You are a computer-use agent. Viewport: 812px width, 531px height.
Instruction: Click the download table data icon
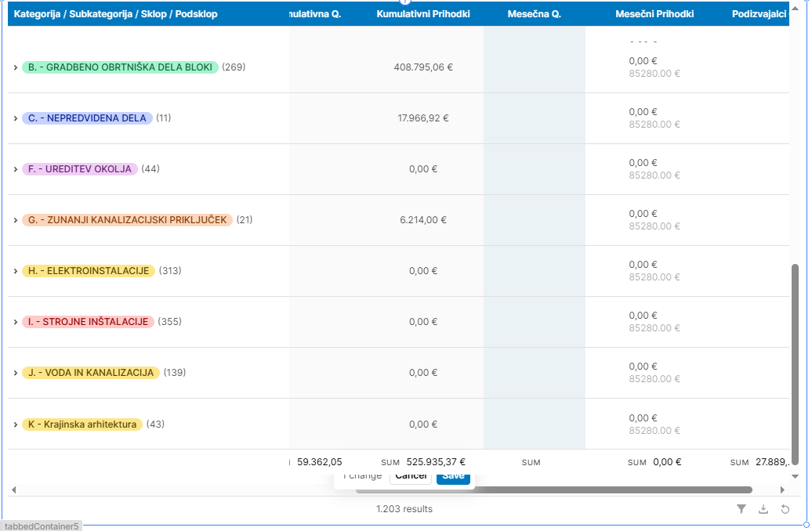(763, 509)
